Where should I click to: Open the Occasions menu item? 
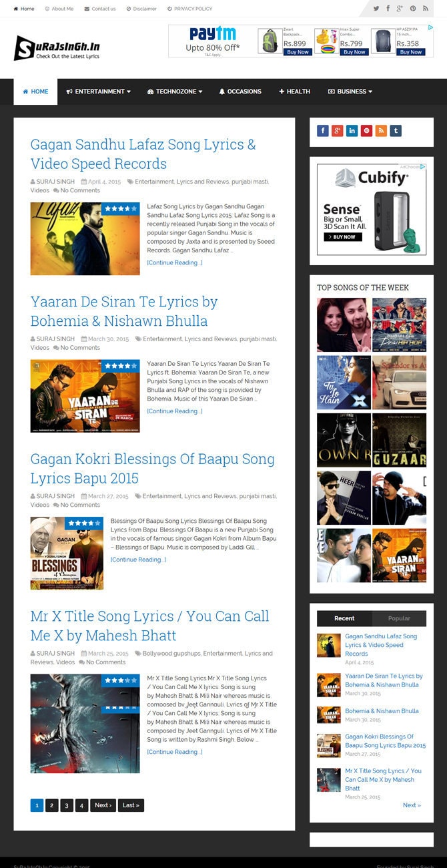pos(240,91)
